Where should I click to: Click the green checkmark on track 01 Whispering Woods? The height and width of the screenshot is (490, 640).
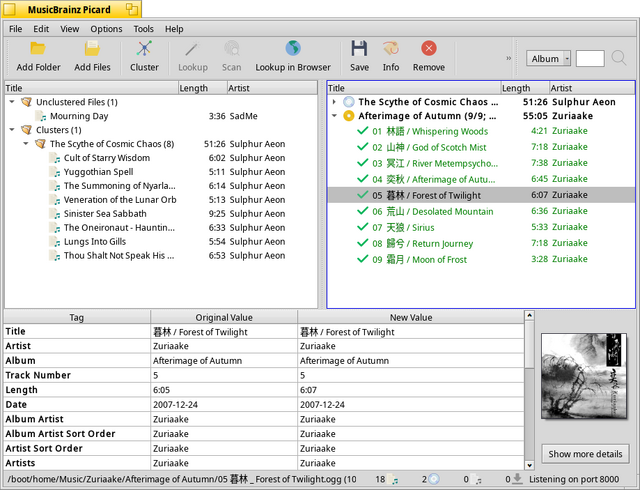[362, 131]
